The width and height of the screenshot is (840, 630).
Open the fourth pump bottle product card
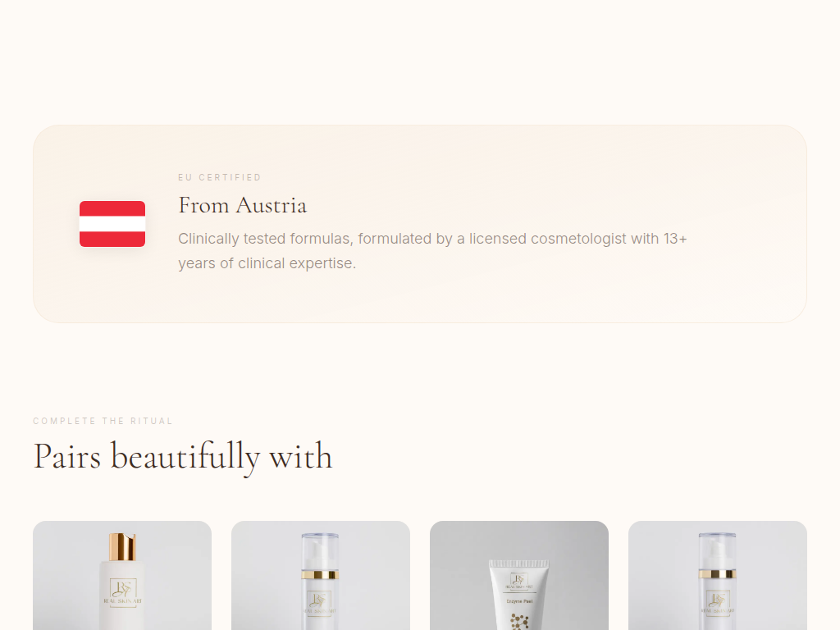point(717,575)
